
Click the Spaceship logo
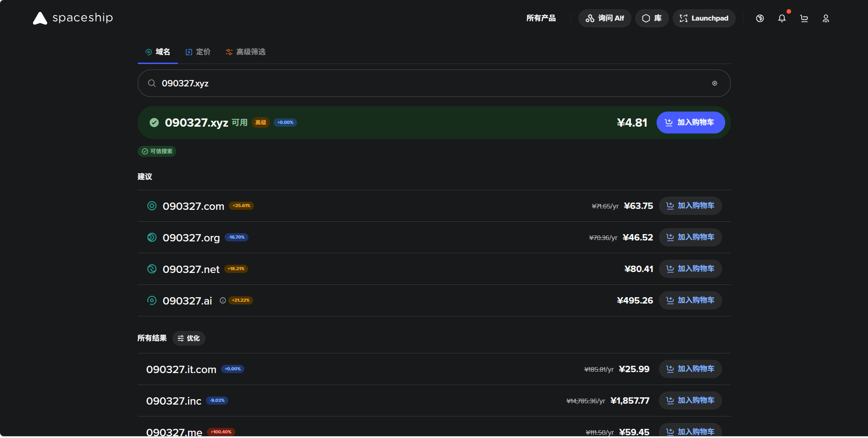(73, 18)
